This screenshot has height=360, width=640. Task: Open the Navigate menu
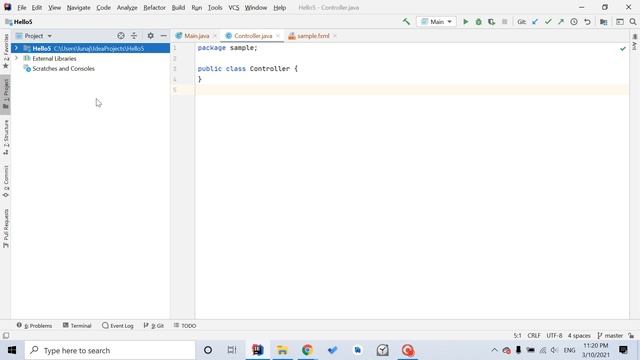coord(78,8)
